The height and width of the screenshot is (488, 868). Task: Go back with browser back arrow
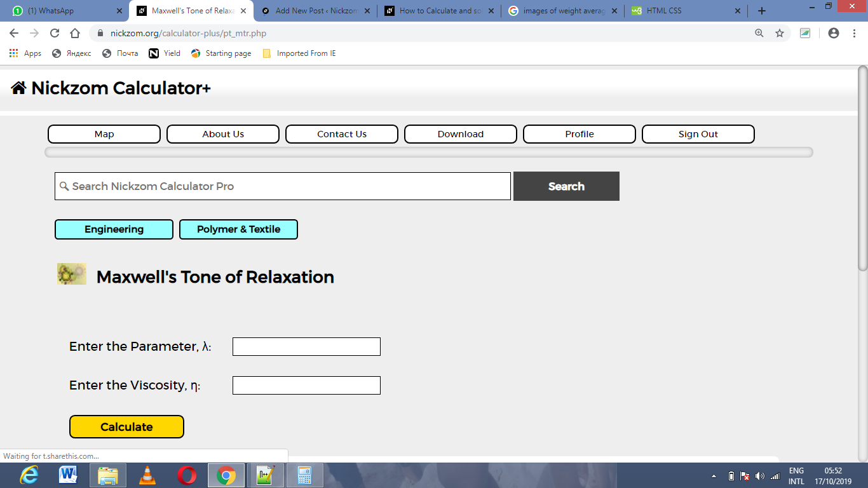coord(14,33)
